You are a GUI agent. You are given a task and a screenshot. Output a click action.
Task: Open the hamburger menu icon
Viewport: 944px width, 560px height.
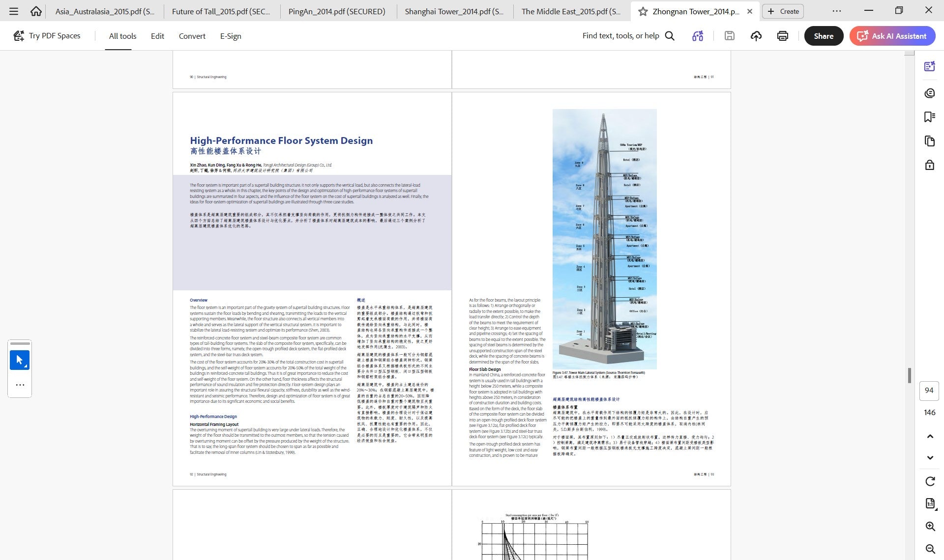coord(14,11)
